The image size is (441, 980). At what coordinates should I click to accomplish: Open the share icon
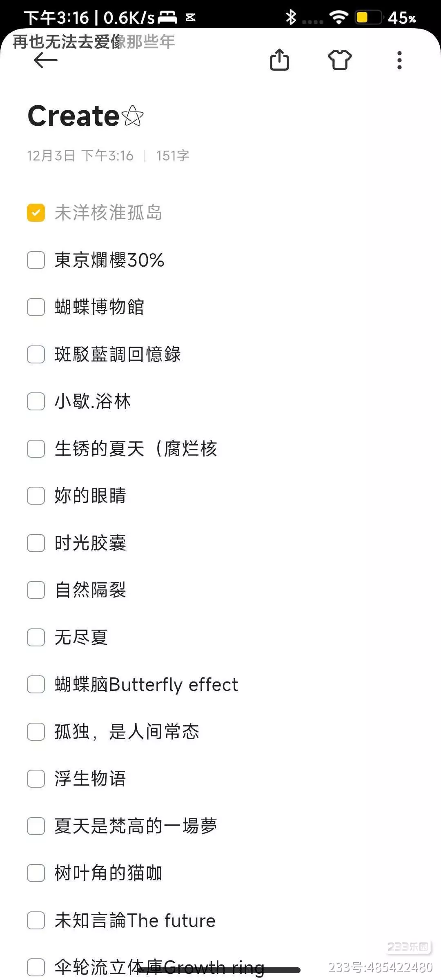coord(279,60)
